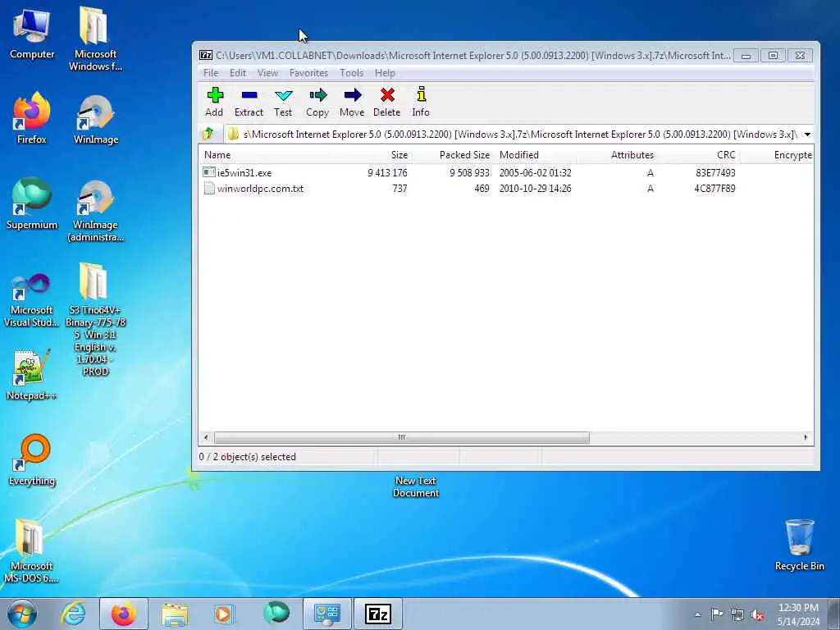Extract files using the Extract button
The width and height of the screenshot is (840, 630).
click(249, 102)
